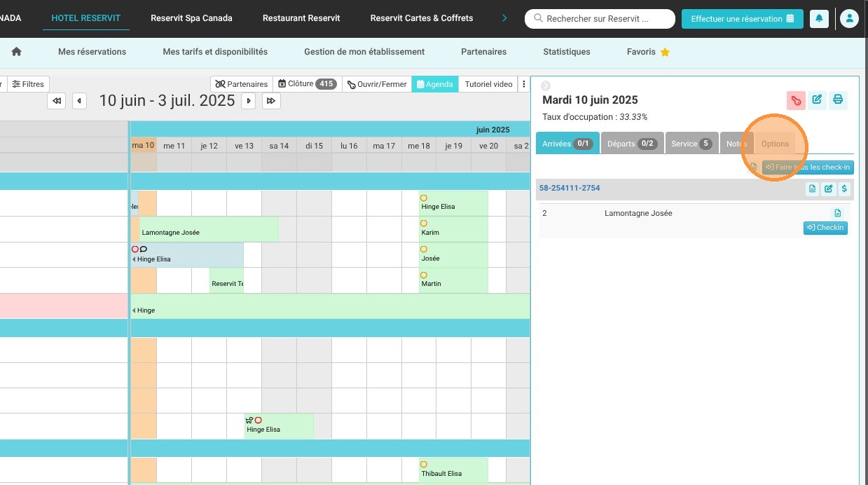Click yellow circle marker above Thibault Elisa
This screenshot has height=485, width=868.
point(424,465)
